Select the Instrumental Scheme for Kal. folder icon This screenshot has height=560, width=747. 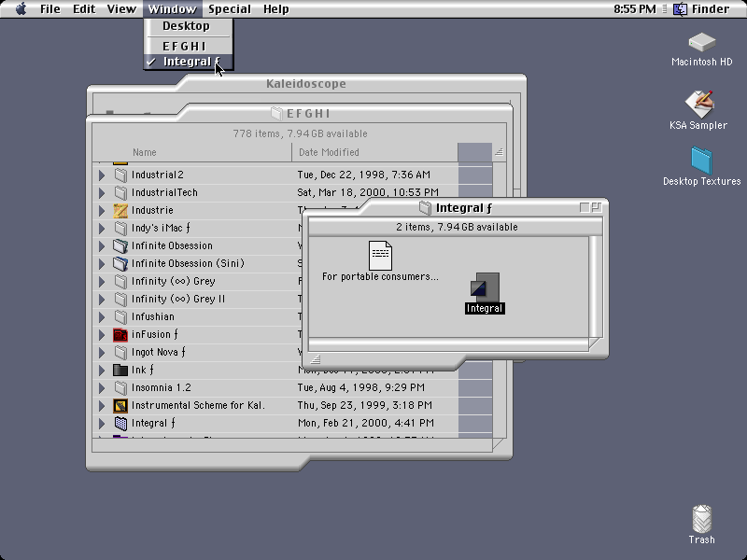120,406
